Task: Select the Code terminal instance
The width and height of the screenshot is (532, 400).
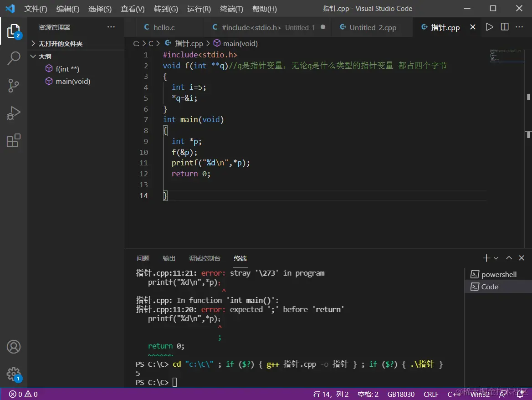Action: pos(498,287)
